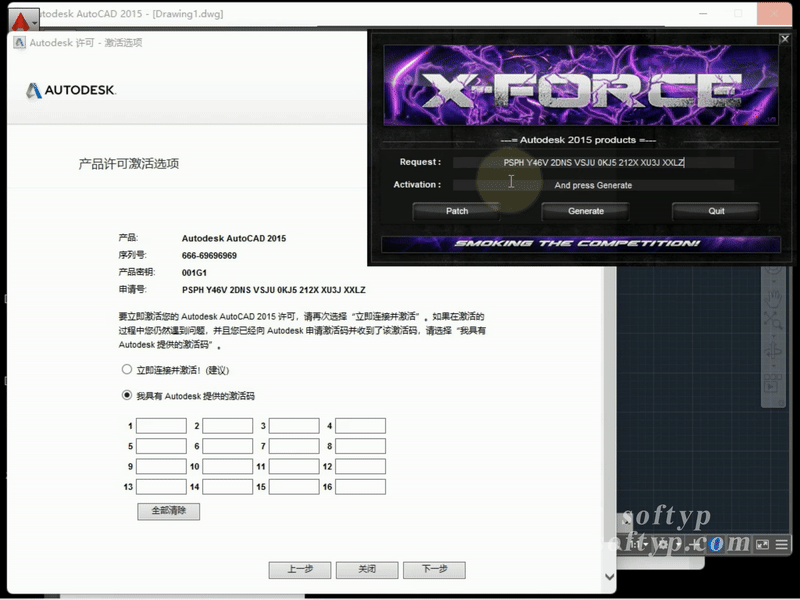Click the Generate button in X-Force
Image resolution: width=800 pixels, height=600 pixels.
pos(586,211)
